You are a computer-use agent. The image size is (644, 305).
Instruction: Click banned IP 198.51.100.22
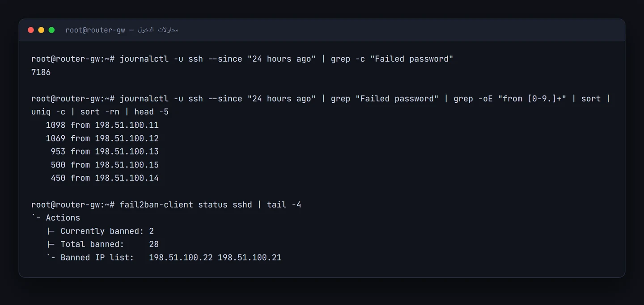(181, 258)
